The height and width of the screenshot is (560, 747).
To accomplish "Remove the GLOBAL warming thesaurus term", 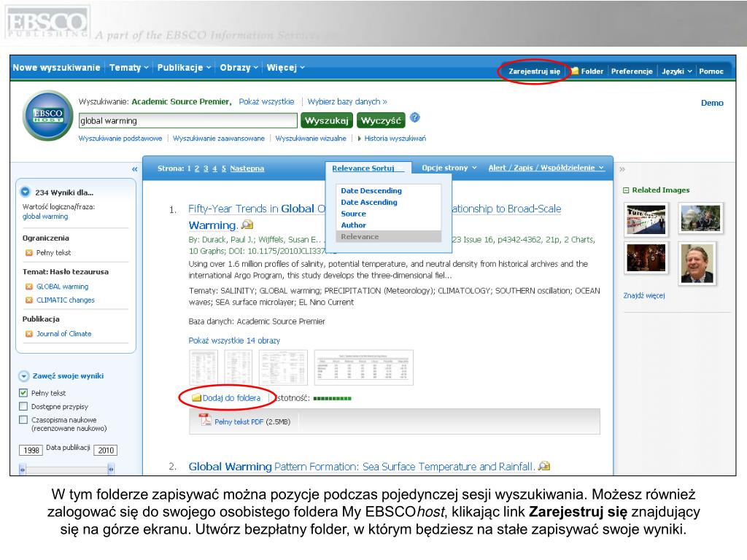I will click(28, 287).
